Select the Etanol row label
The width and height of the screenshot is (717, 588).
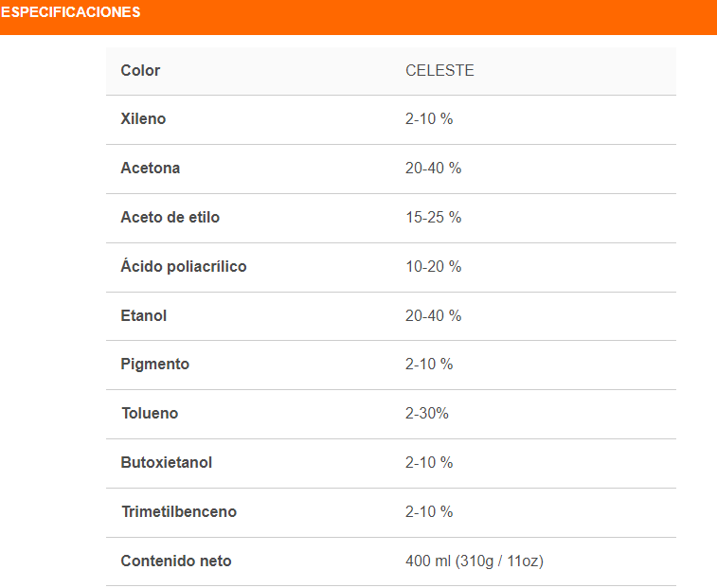pyautogui.click(x=143, y=316)
